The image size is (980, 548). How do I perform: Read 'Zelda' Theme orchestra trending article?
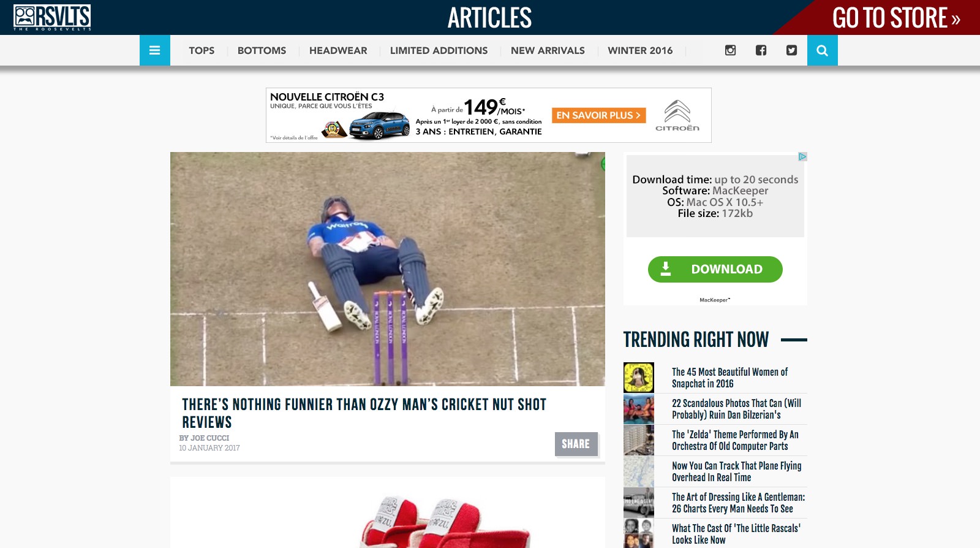click(x=734, y=440)
